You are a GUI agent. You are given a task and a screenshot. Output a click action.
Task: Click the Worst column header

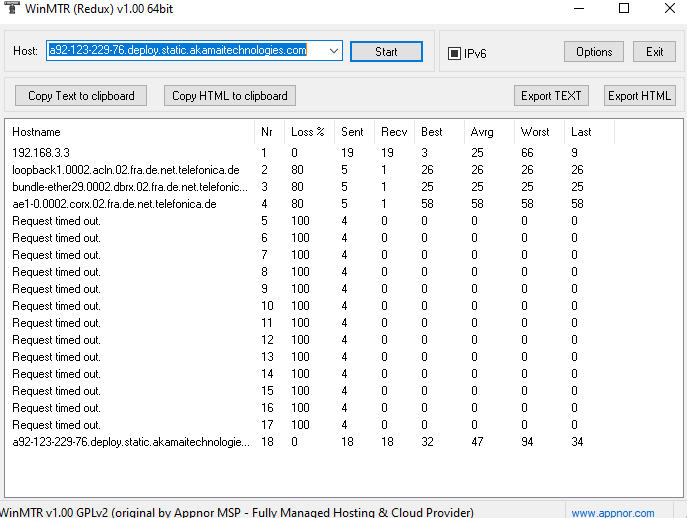pos(539,132)
